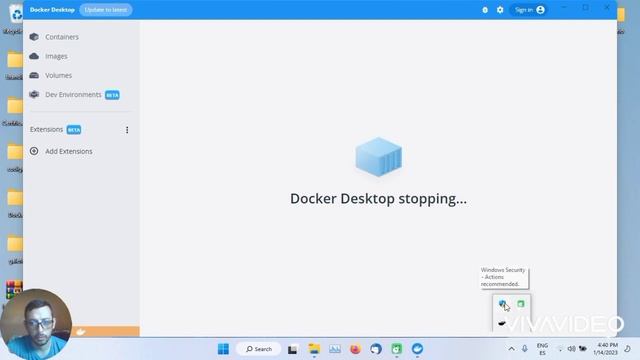Click the Extensions heading
640x360 pixels.
[x=46, y=129]
